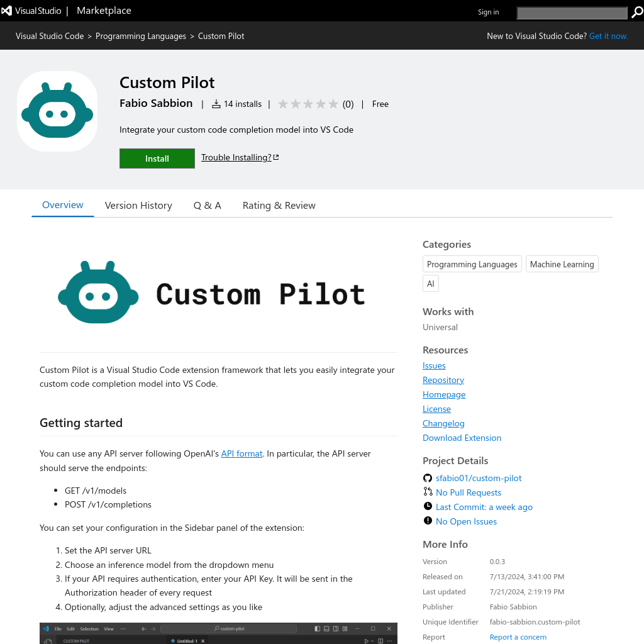Click the Custom Pilot robot logo

tap(57, 111)
